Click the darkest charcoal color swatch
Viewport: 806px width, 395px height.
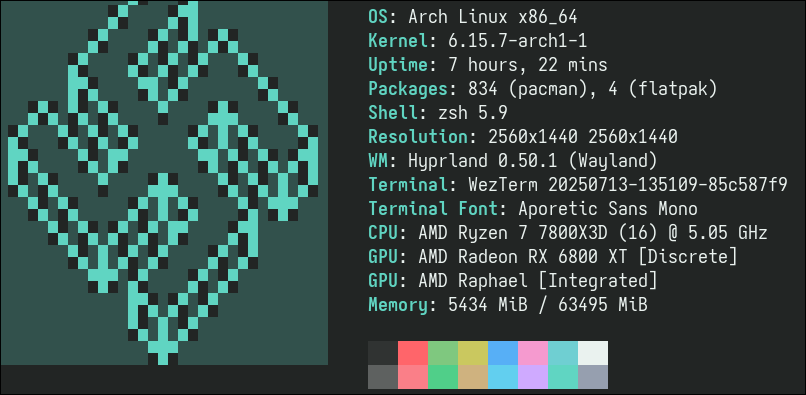(383, 353)
